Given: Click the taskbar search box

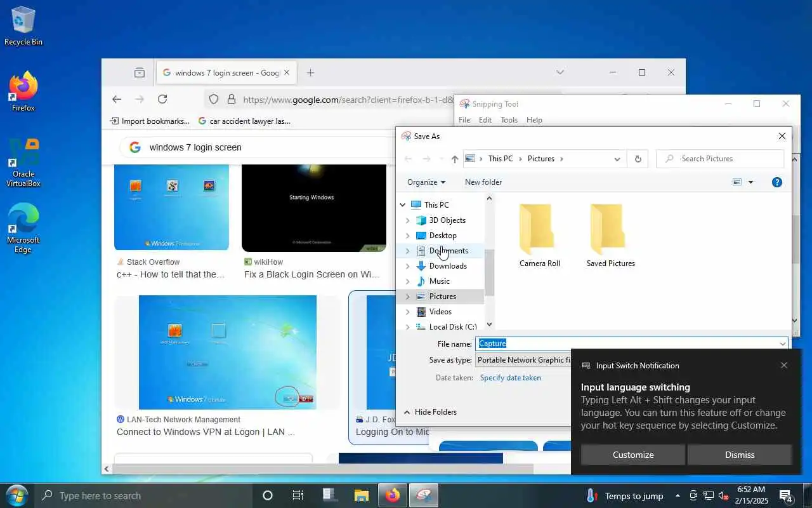Looking at the screenshot, I should coord(143,495).
